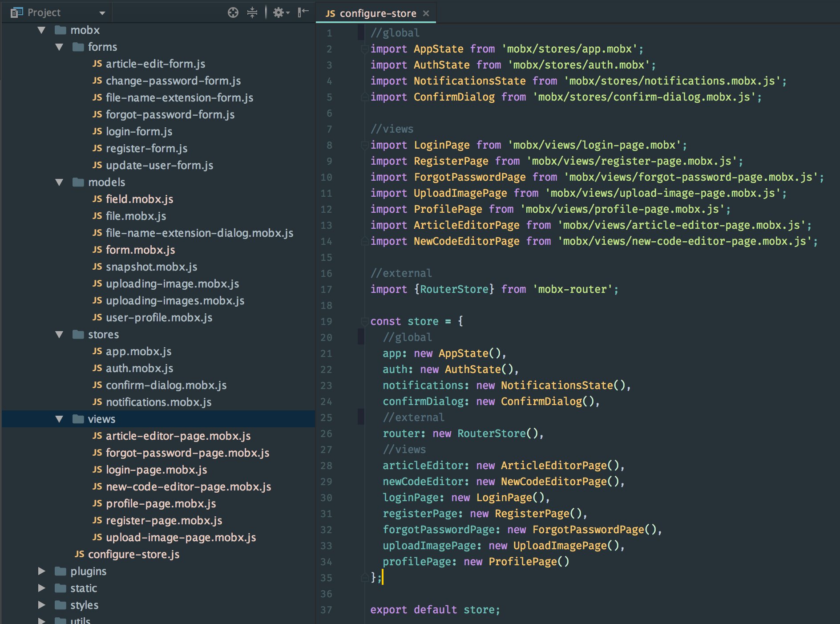Click the AppState import name on line 2

[438, 49]
